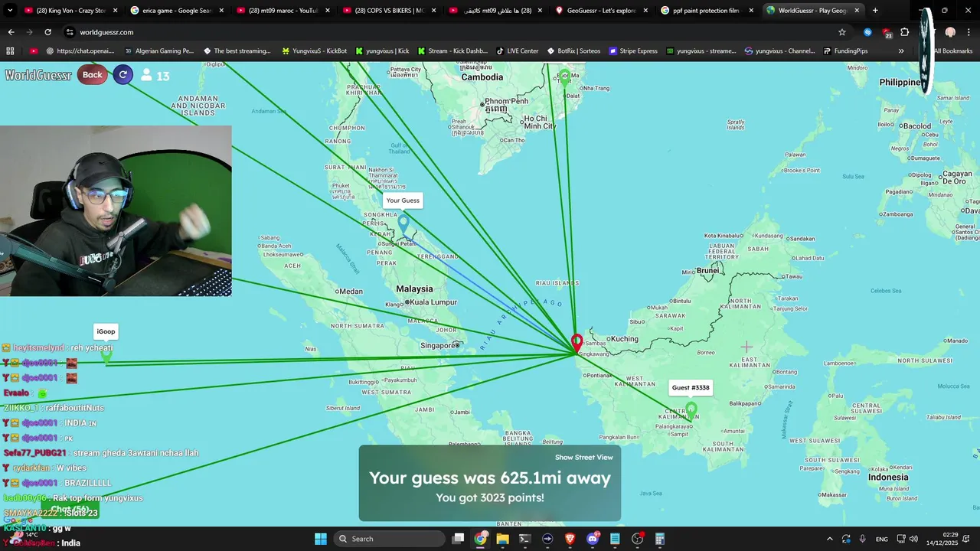Open Discord from the taskbar
The image size is (980, 551).
point(593,539)
